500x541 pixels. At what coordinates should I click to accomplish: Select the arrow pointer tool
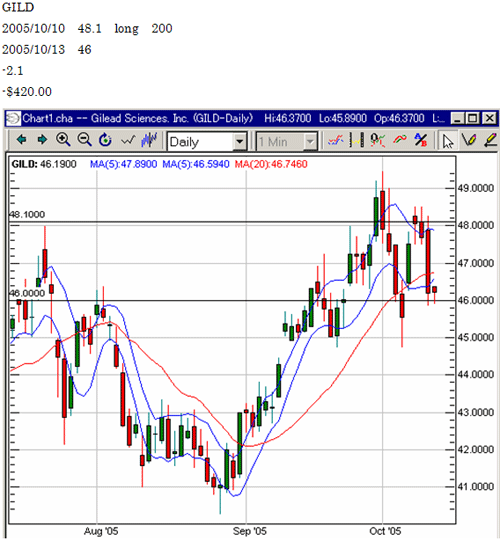pyautogui.click(x=448, y=141)
